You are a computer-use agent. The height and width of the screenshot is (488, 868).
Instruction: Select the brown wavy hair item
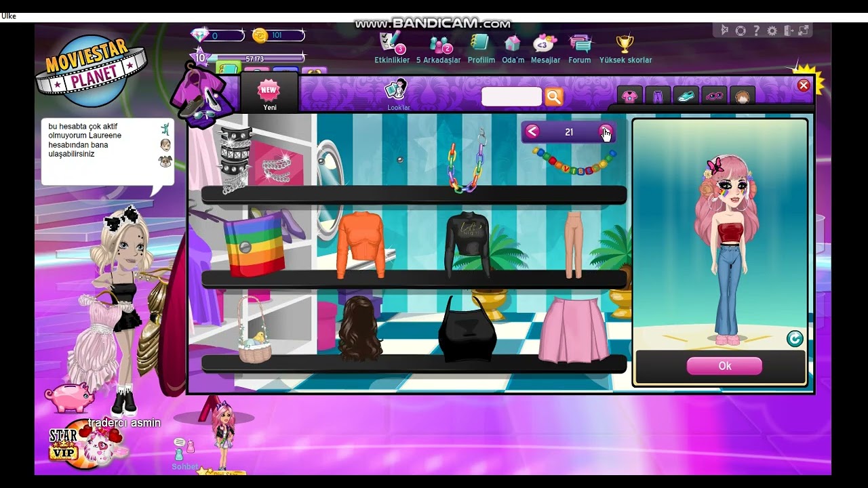[x=360, y=328]
